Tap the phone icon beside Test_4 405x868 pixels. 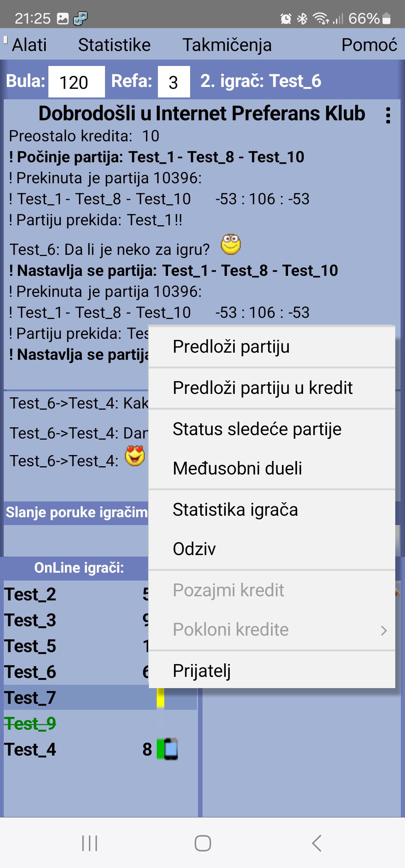[171, 749]
